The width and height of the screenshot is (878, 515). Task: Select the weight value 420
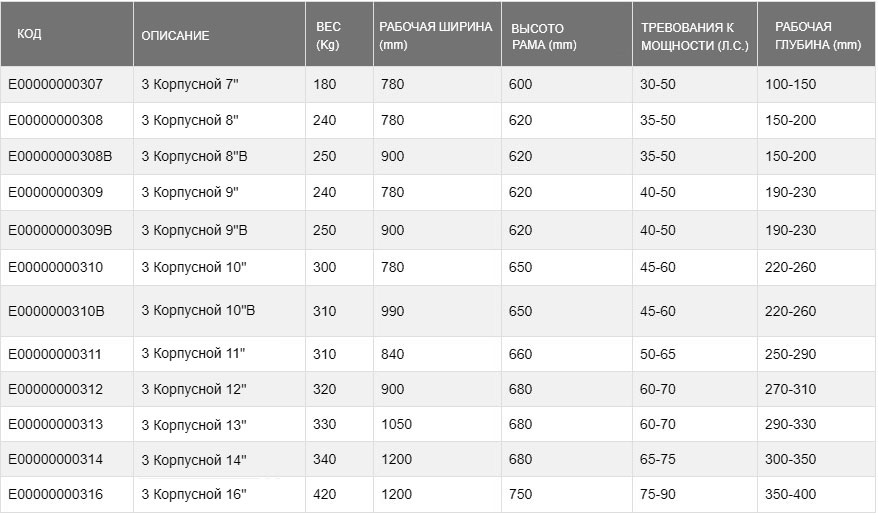point(325,495)
